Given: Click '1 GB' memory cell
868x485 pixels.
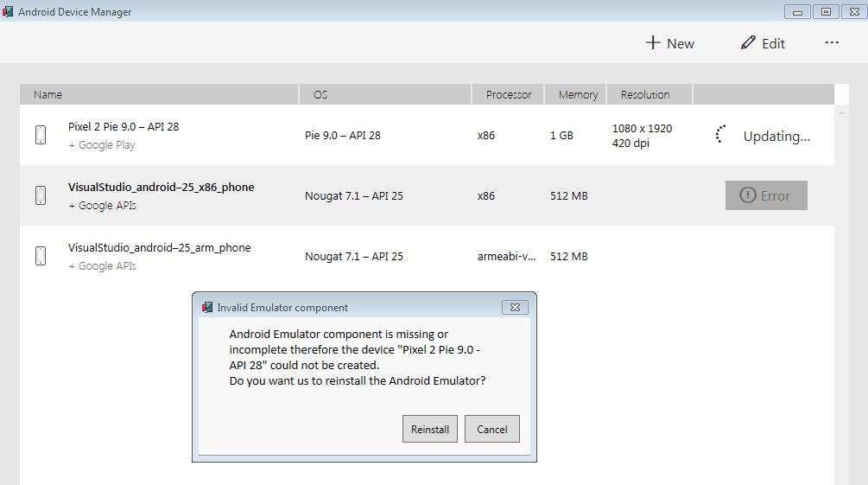Looking at the screenshot, I should pos(561,135).
